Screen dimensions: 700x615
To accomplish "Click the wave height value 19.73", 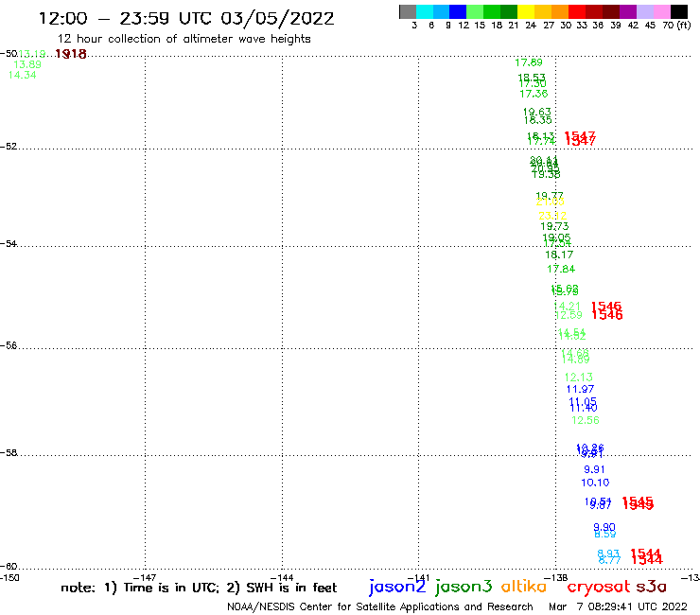I will (x=554, y=226).
